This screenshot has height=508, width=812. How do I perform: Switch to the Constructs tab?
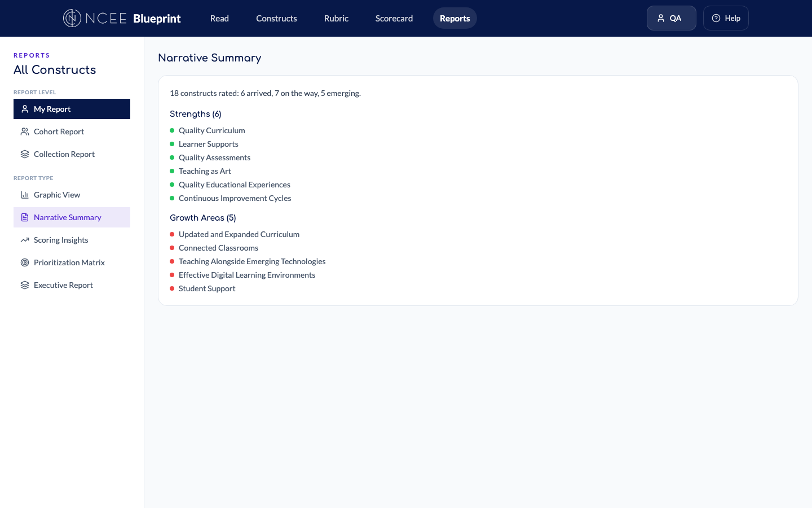276,18
